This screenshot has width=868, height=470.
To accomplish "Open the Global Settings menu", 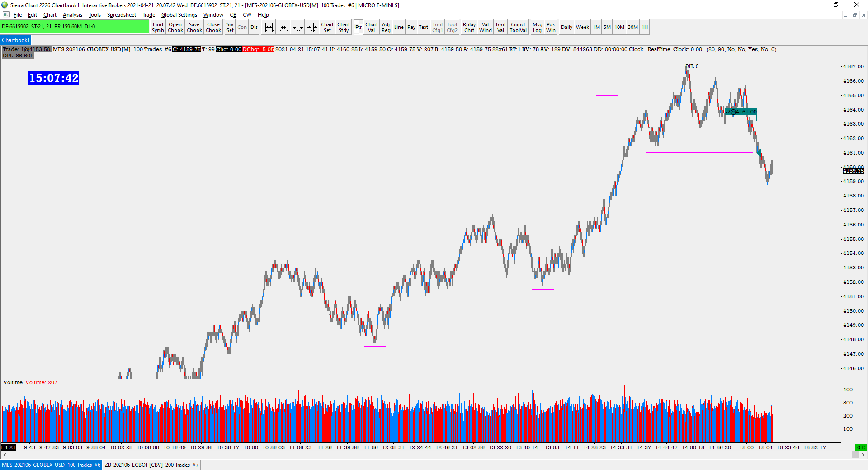I will (x=179, y=15).
